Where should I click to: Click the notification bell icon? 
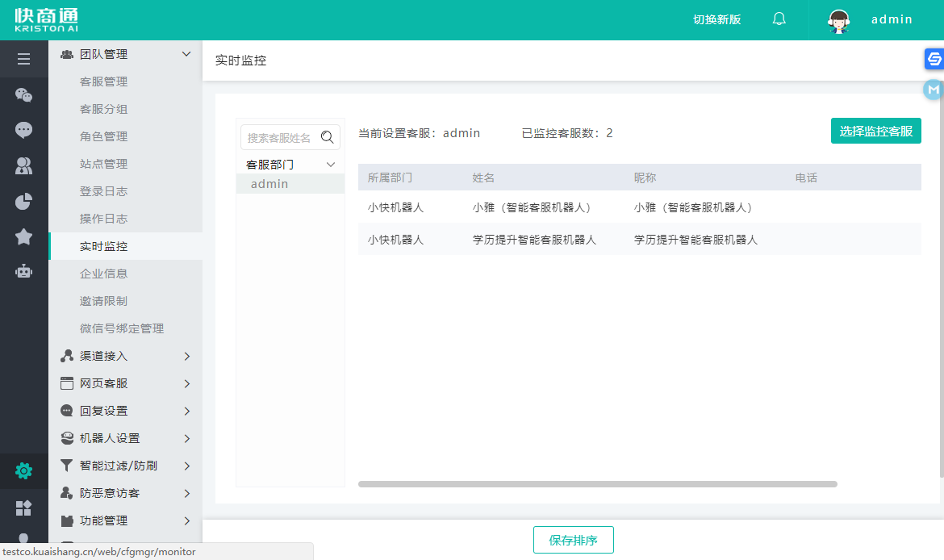click(779, 19)
